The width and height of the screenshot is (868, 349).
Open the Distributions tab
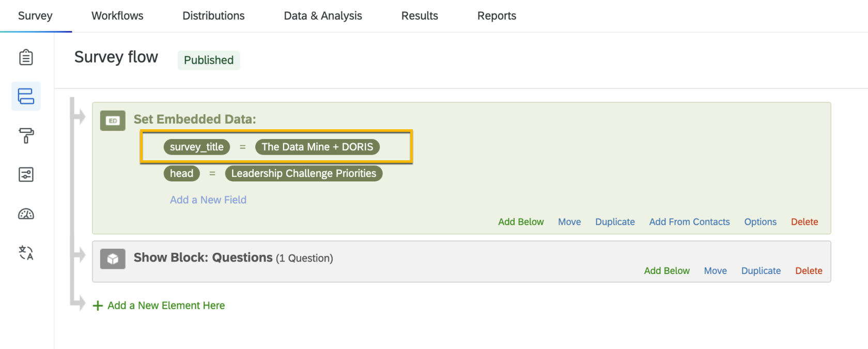point(213,16)
